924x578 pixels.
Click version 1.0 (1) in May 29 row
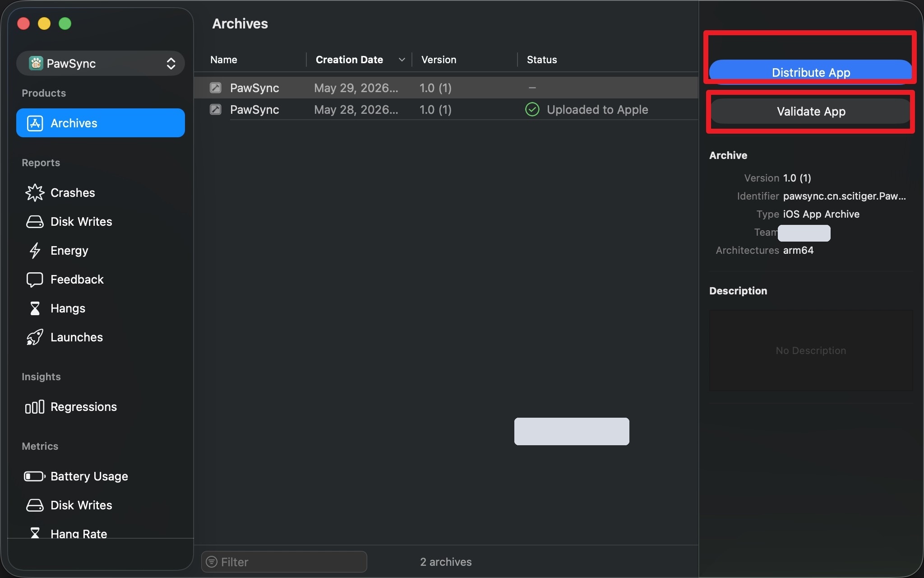click(435, 88)
